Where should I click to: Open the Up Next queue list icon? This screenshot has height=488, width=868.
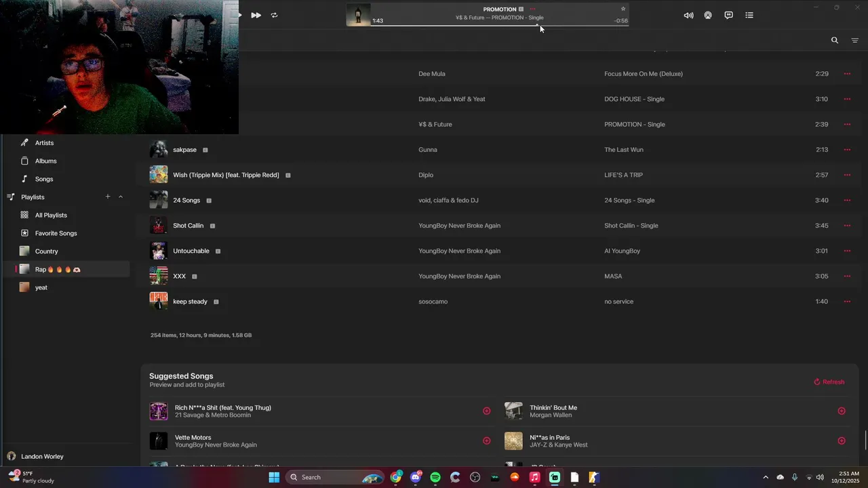point(749,15)
